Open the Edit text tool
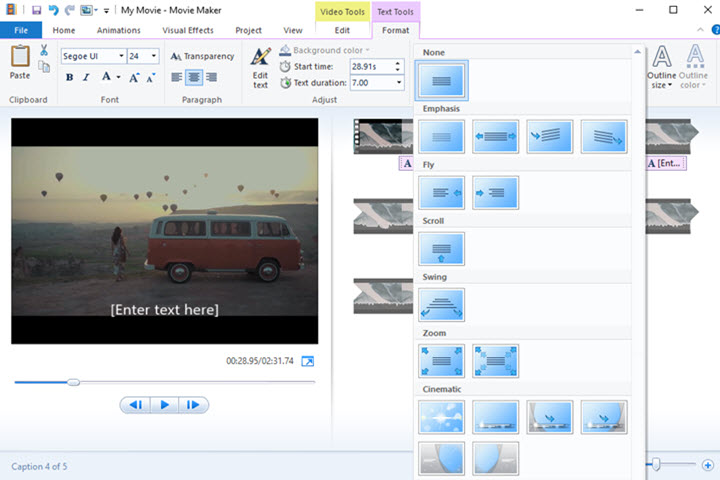The image size is (720, 480). coord(260,67)
